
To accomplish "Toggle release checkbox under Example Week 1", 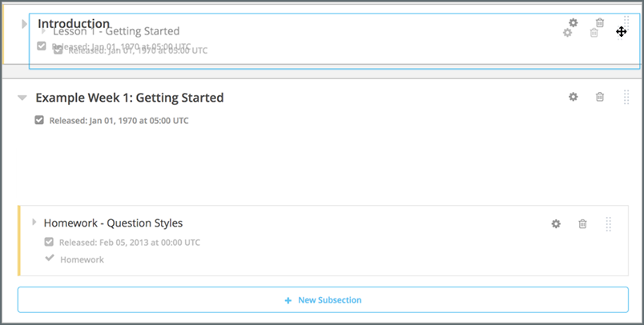I will [39, 121].
